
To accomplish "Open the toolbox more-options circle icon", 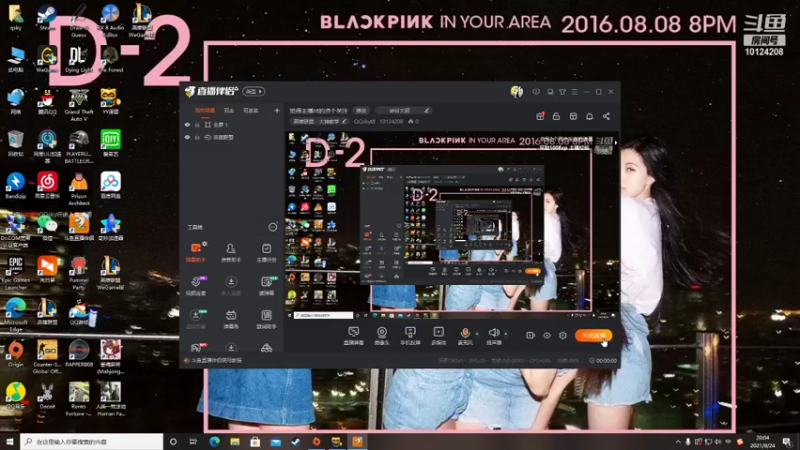I will (x=273, y=227).
